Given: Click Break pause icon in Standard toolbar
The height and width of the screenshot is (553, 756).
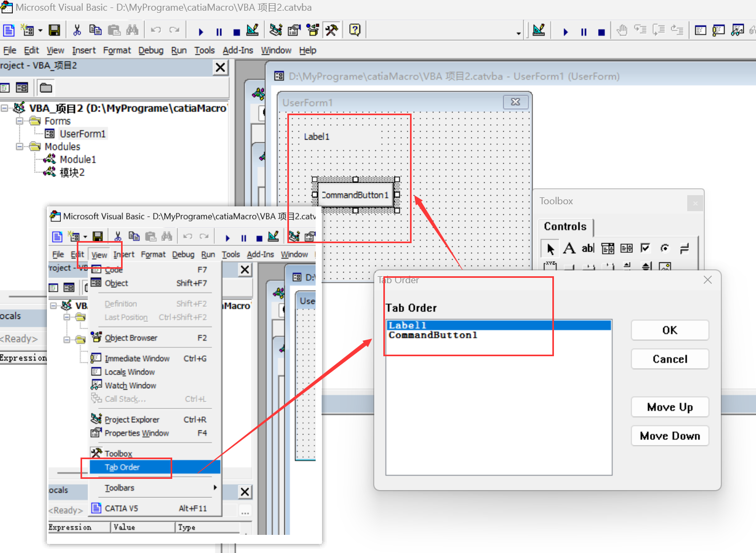Looking at the screenshot, I should pyautogui.click(x=219, y=32).
